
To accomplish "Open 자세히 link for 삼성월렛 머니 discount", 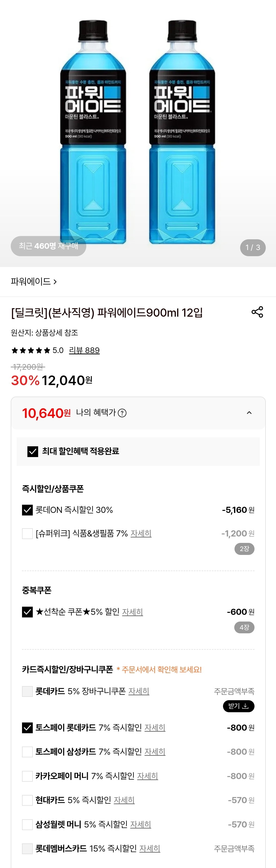I will [141, 824].
